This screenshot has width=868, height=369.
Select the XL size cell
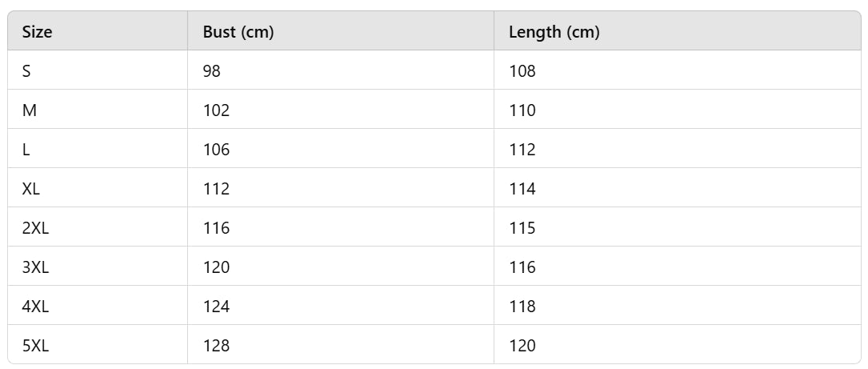[x=31, y=189]
